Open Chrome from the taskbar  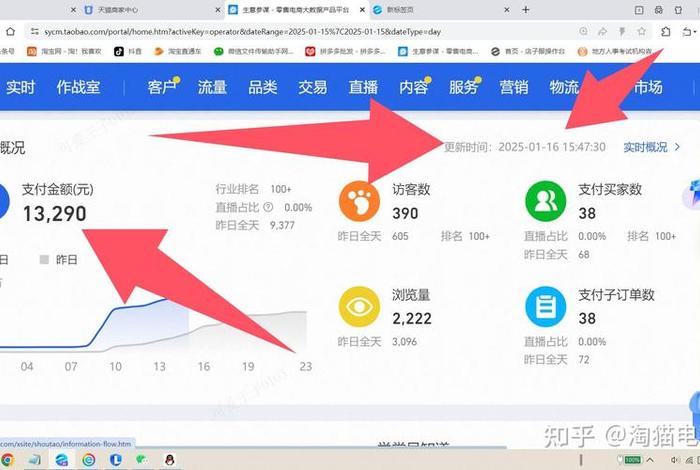[x=6, y=460]
